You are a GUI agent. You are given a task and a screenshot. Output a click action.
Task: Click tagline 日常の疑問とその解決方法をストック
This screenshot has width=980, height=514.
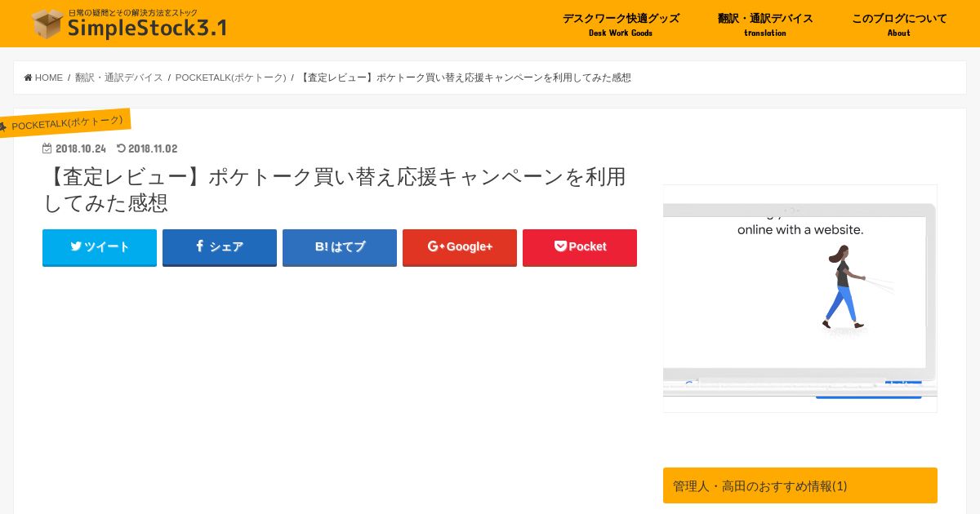click(133, 12)
